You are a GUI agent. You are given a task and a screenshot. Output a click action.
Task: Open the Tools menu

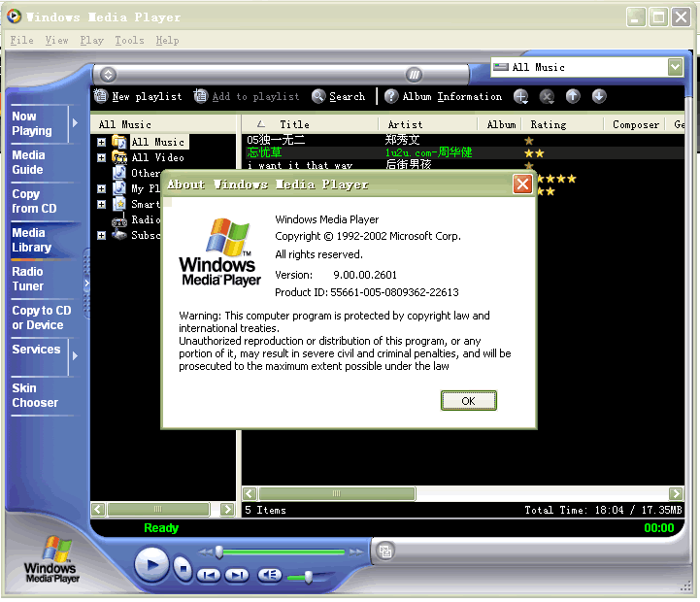tap(129, 41)
